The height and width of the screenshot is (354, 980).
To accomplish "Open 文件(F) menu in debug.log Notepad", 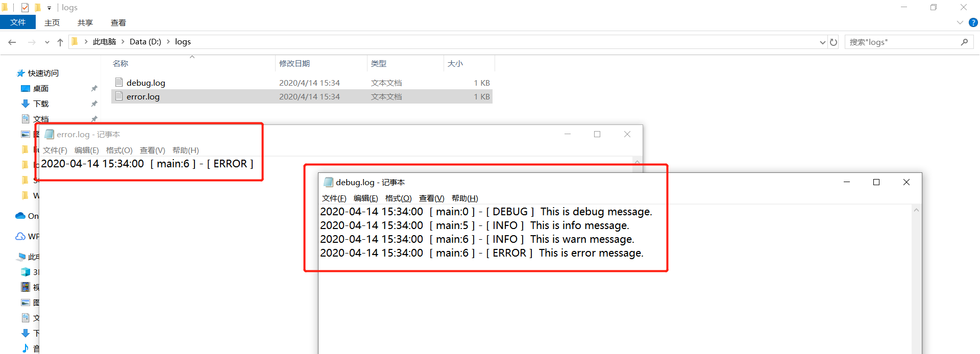I will tap(334, 198).
